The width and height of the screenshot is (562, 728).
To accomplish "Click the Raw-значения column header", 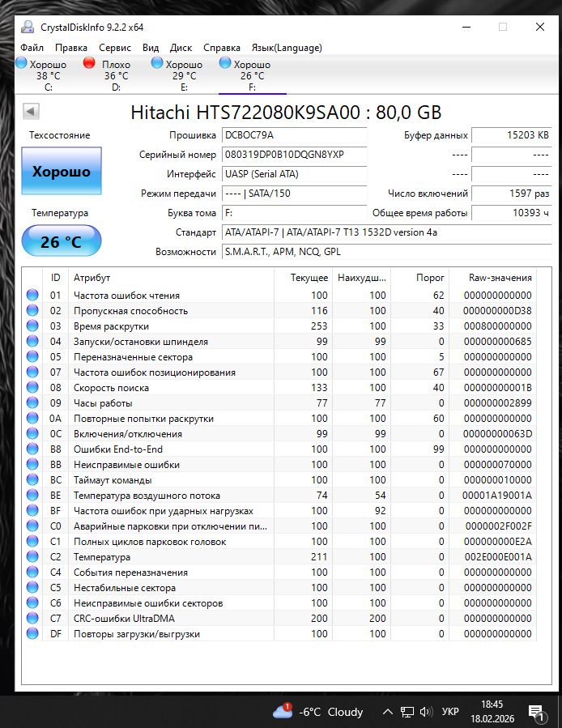I will coord(492,278).
